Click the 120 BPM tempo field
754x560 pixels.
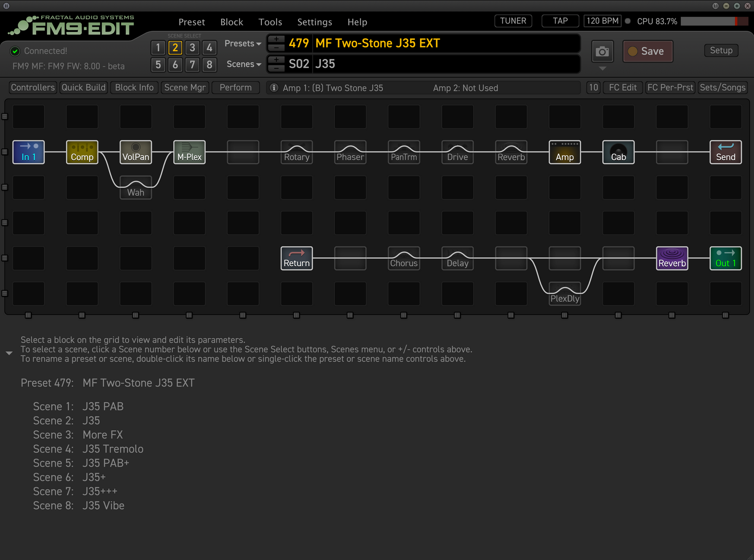click(603, 21)
